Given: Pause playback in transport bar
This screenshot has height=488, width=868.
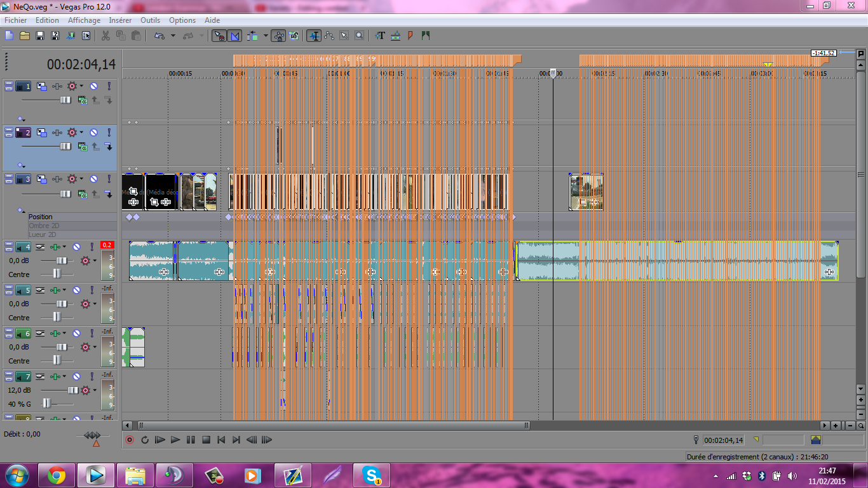Looking at the screenshot, I should tap(191, 440).
